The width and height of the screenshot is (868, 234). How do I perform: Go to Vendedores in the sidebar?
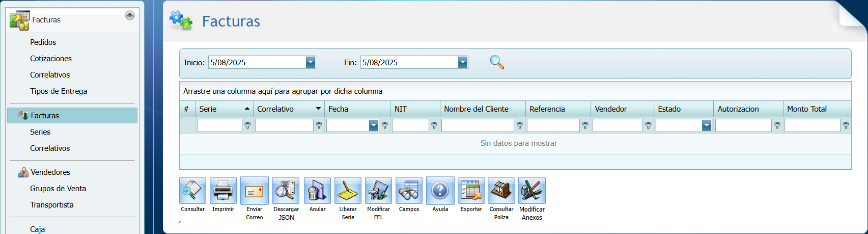click(x=50, y=172)
